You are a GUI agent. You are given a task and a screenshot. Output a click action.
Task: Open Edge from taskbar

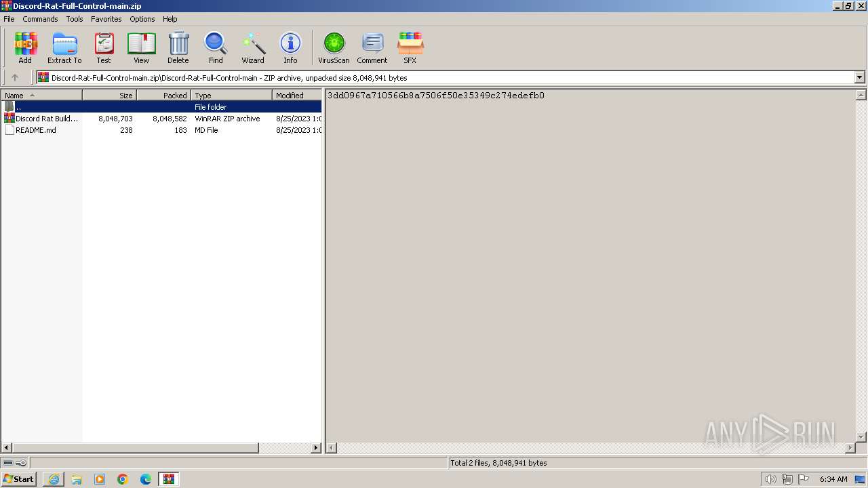146,479
